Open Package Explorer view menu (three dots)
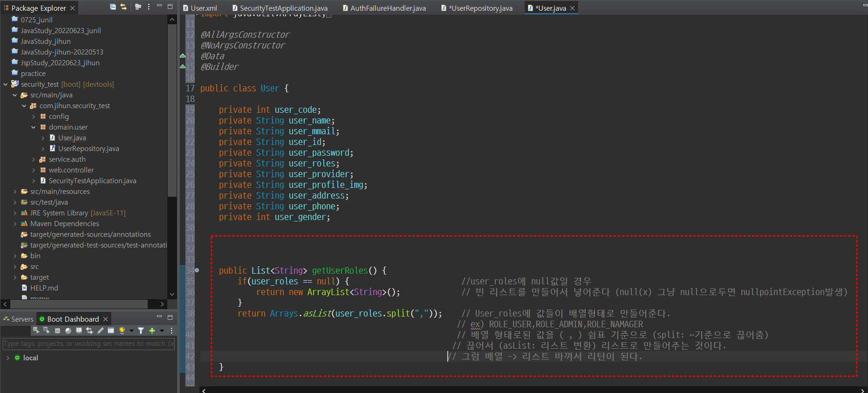Screen dimensions: 868x393 point(149,7)
